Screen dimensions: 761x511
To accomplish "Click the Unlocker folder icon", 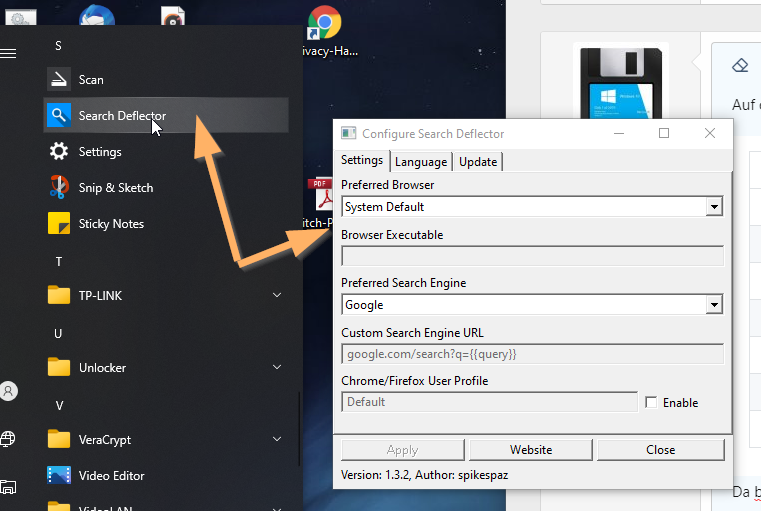I will pos(59,367).
